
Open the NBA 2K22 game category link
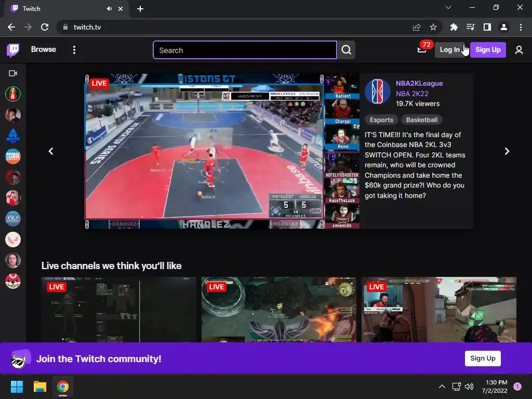[412, 94]
